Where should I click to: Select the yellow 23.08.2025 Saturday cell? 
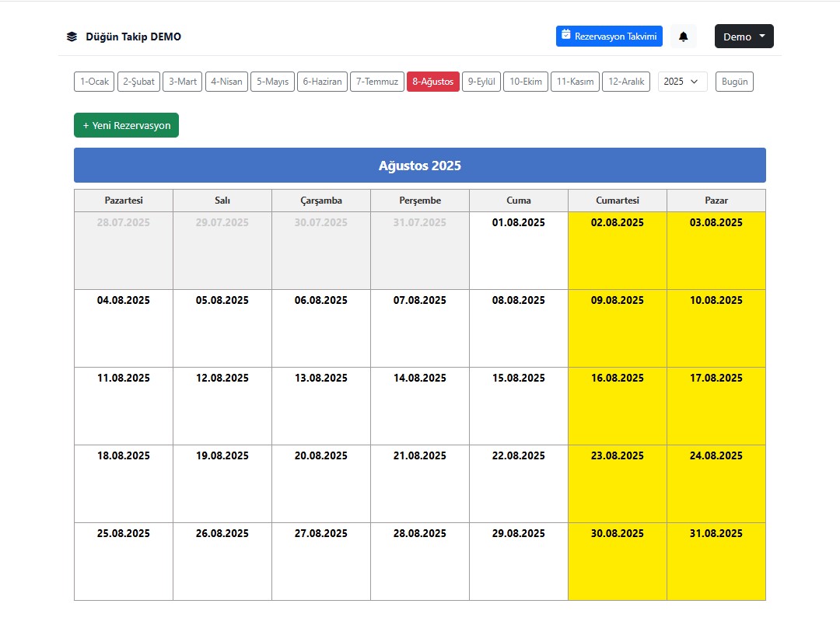tap(617, 483)
